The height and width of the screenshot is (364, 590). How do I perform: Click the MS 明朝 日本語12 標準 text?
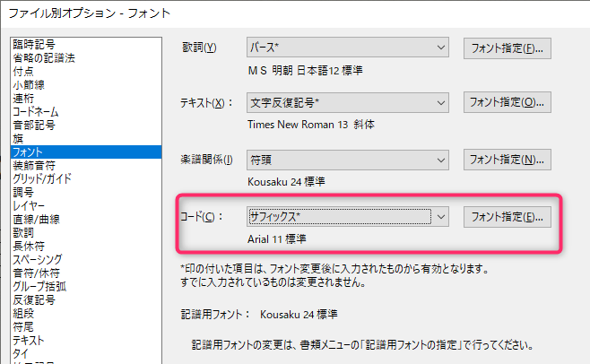click(305, 71)
